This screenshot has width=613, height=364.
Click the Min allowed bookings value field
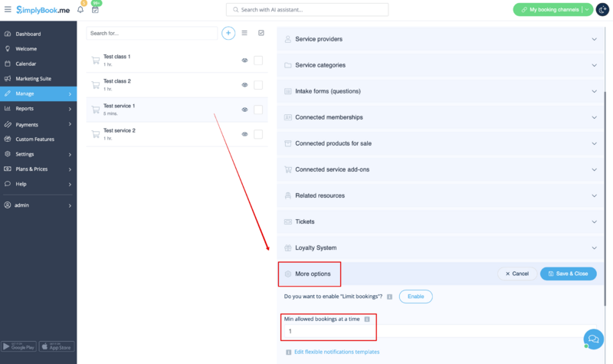click(x=440, y=331)
